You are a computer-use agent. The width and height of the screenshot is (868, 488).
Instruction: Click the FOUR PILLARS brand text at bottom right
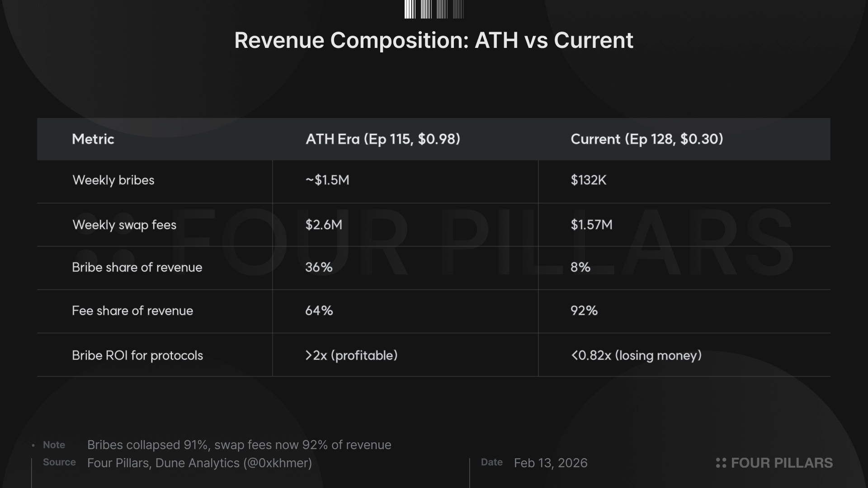pyautogui.click(x=782, y=463)
